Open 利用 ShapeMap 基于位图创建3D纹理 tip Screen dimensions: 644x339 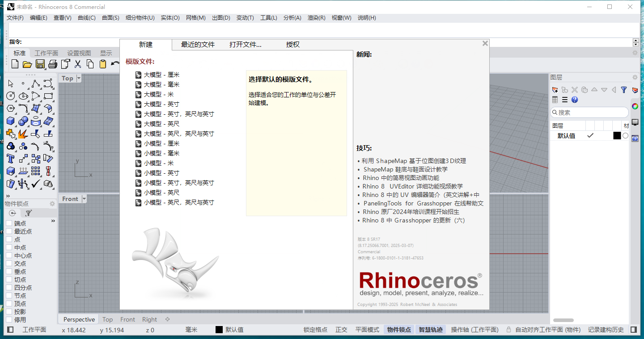(x=414, y=161)
